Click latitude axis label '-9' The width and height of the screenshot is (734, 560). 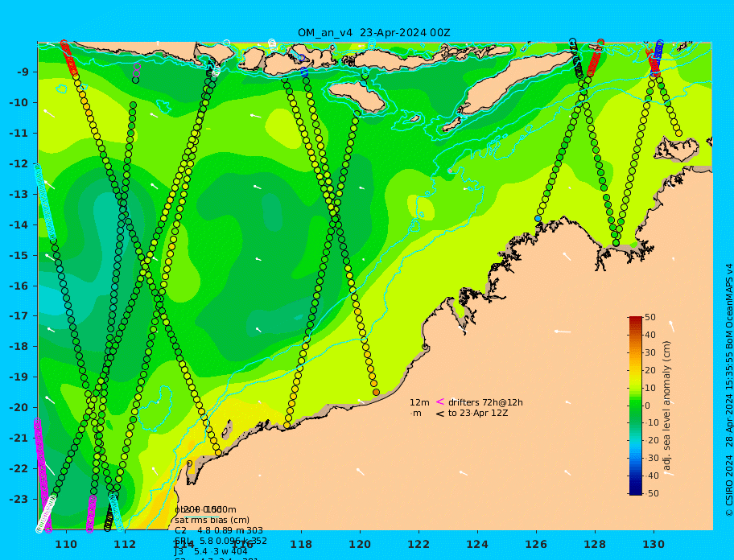coord(23,72)
